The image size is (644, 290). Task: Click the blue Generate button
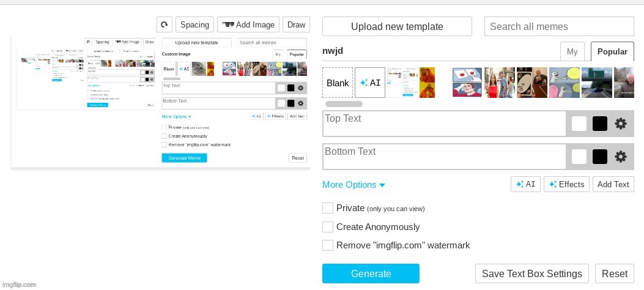pos(371,273)
